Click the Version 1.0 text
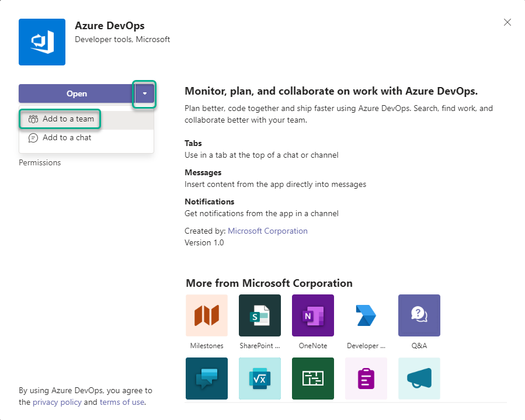Screen dimensions: 525x420 (204, 243)
